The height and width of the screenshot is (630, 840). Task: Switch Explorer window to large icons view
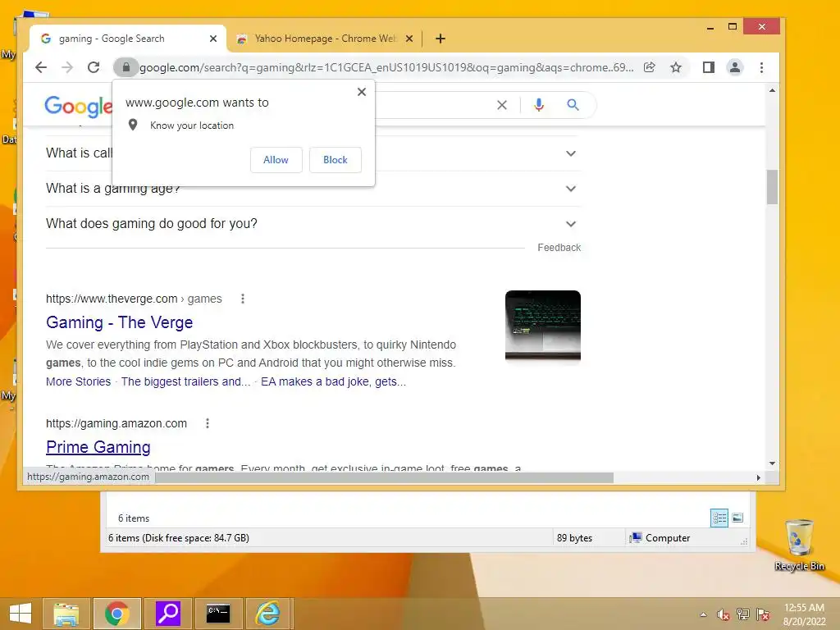point(737,518)
